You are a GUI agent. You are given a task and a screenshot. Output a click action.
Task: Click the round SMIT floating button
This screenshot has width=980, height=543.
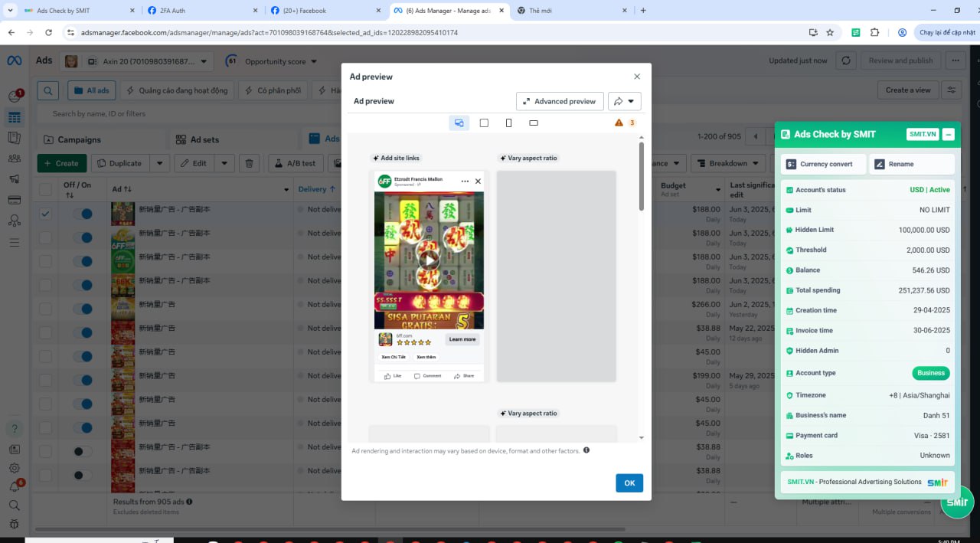tap(957, 502)
